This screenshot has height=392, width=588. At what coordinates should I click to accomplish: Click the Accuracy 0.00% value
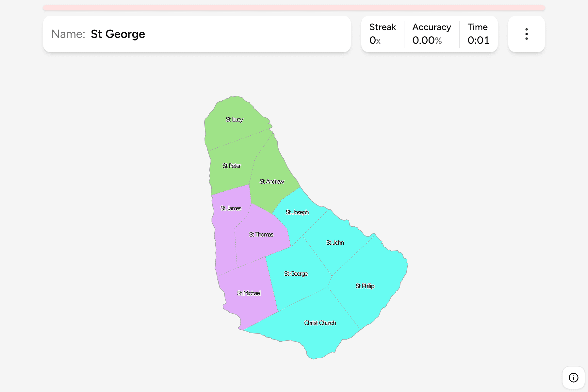432,34
